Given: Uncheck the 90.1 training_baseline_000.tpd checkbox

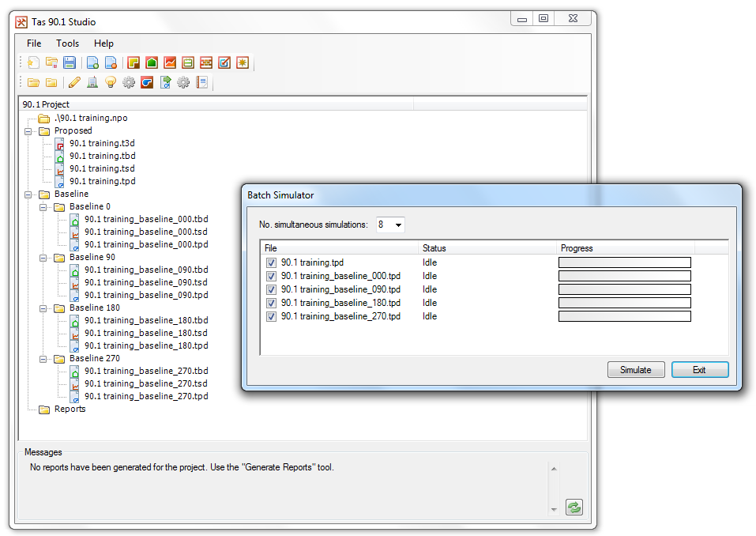Looking at the screenshot, I should [271, 277].
